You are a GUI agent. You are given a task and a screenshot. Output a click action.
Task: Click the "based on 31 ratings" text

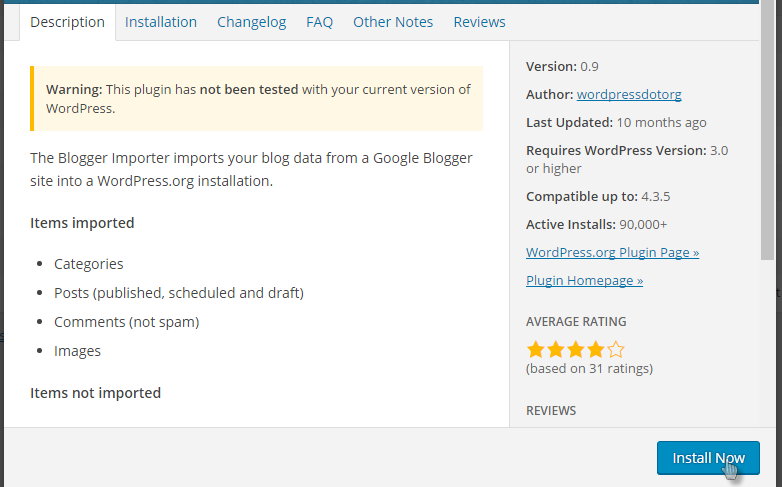[x=589, y=368]
